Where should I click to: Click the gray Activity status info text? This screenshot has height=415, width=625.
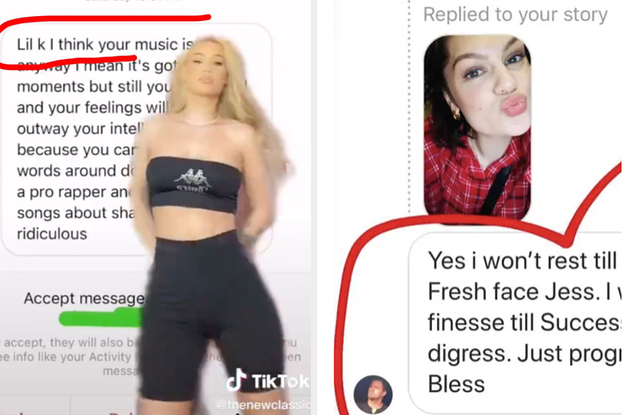click(x=67, y=356)
